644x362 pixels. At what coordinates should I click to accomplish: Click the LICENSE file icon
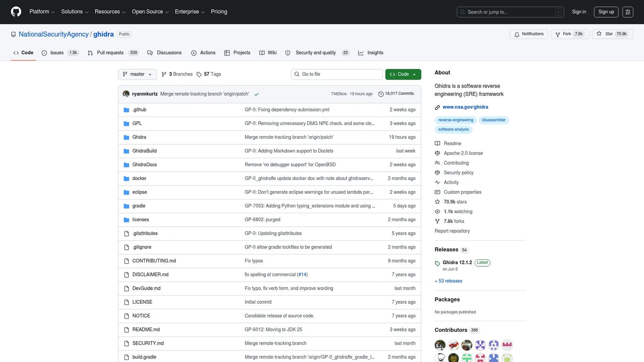pyautogui.click(x=126, y=302)
